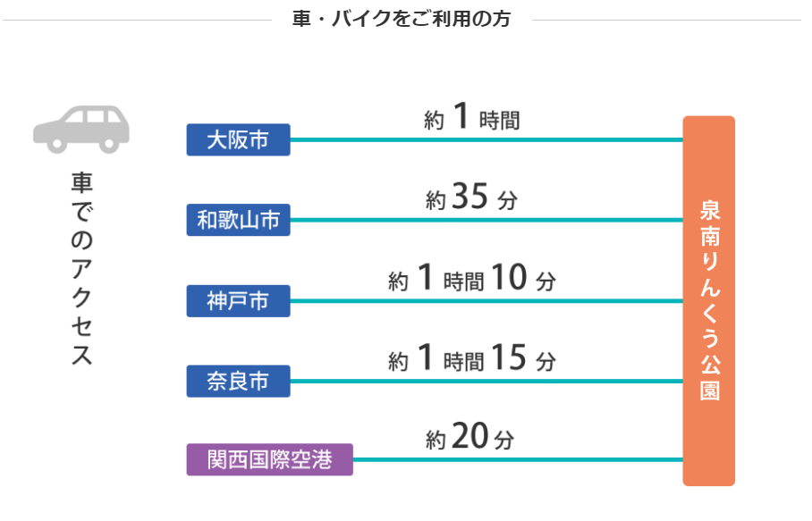Select the purple 関西国際空港 label
The image size is (812, 521).
point(270,459)
